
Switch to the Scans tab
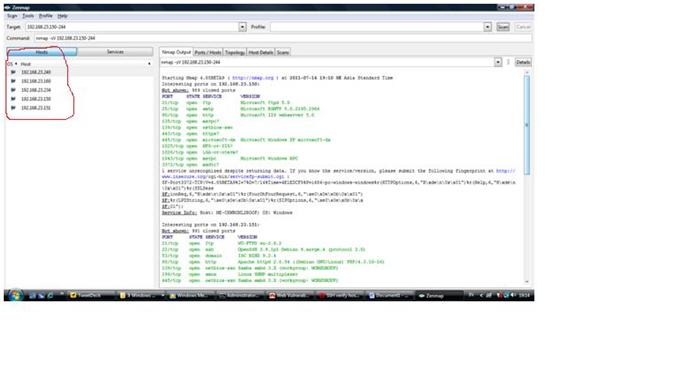pos(283,52)
